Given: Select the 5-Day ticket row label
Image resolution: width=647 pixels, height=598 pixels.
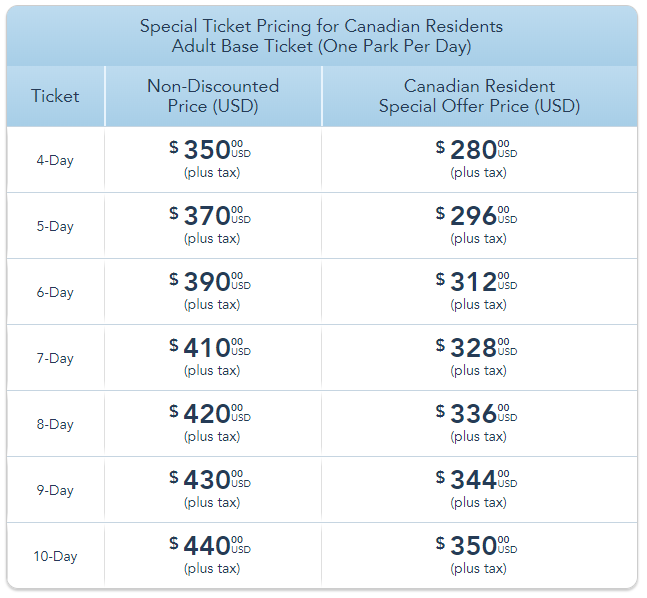Looking at the screenshot, I should point(55,226).
